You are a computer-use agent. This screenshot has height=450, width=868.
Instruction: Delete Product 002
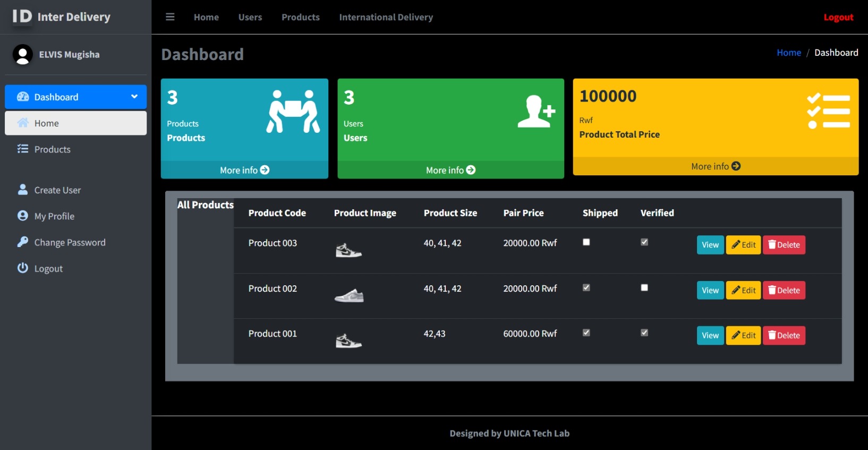(x=784, y=290)
